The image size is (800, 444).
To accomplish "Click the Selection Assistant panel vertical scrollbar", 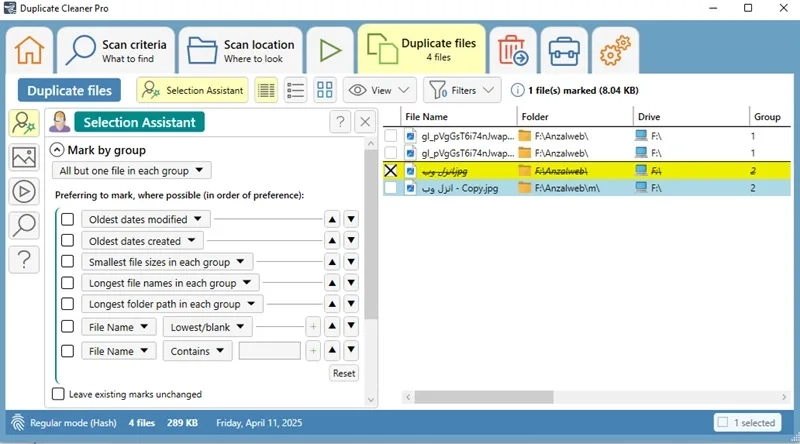I will pos(371,235).
